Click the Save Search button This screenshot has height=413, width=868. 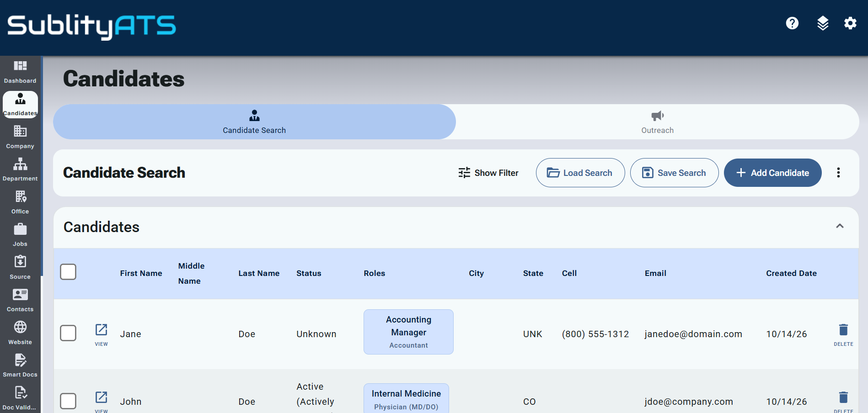(x=675, y=173)
